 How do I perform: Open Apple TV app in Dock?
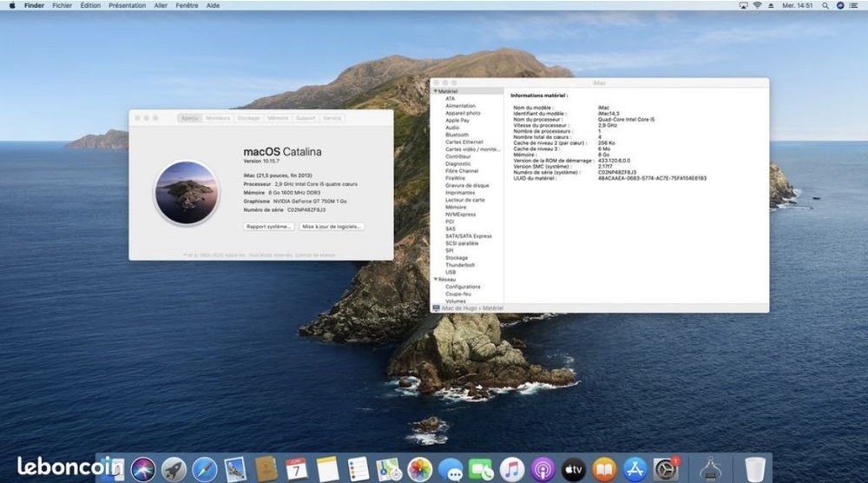click(574, 470)
